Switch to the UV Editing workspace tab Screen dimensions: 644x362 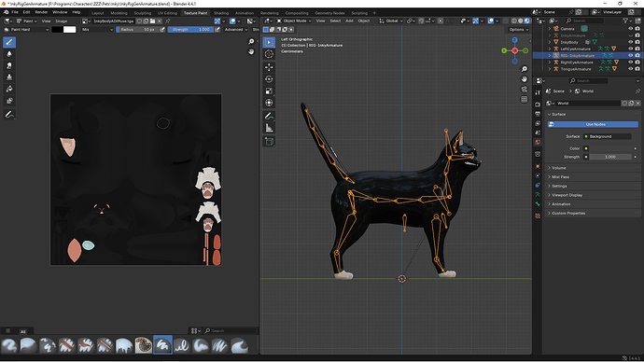click(167, 13)
